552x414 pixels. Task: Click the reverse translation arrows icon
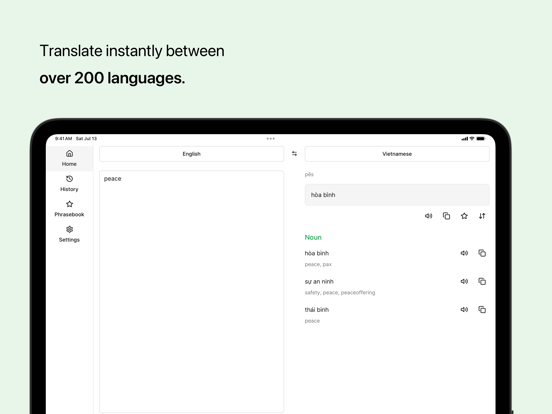482,216
